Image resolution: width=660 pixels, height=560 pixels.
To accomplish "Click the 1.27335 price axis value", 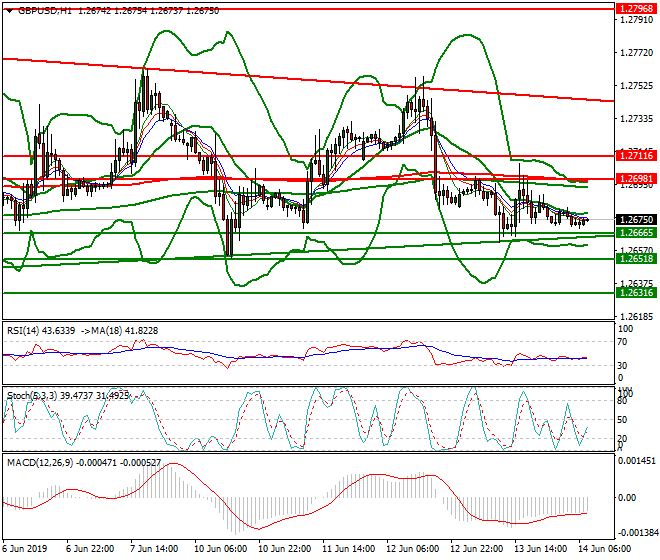I will tap(637, 119).
